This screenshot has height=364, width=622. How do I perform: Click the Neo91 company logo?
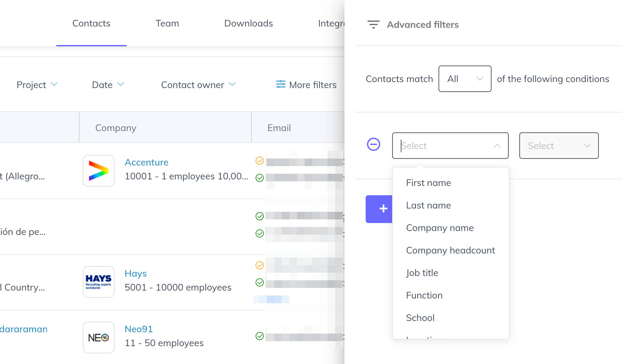pos(99,338)
